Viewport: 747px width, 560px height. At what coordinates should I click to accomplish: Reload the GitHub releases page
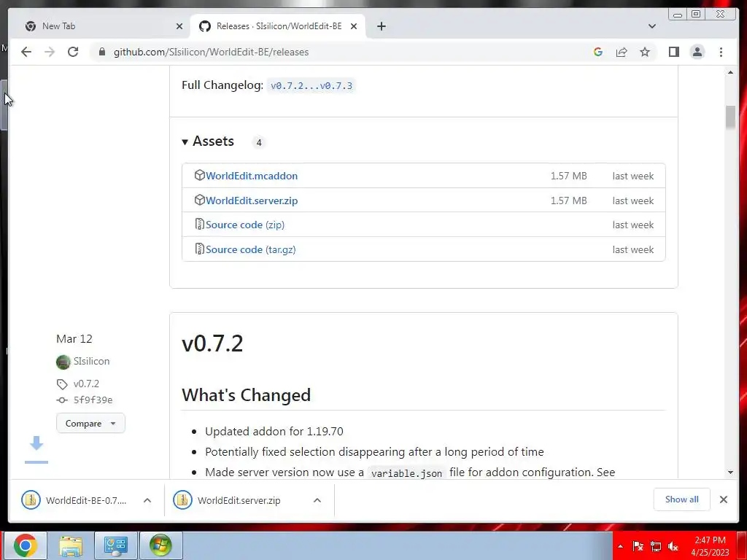[x=73, y=52]
